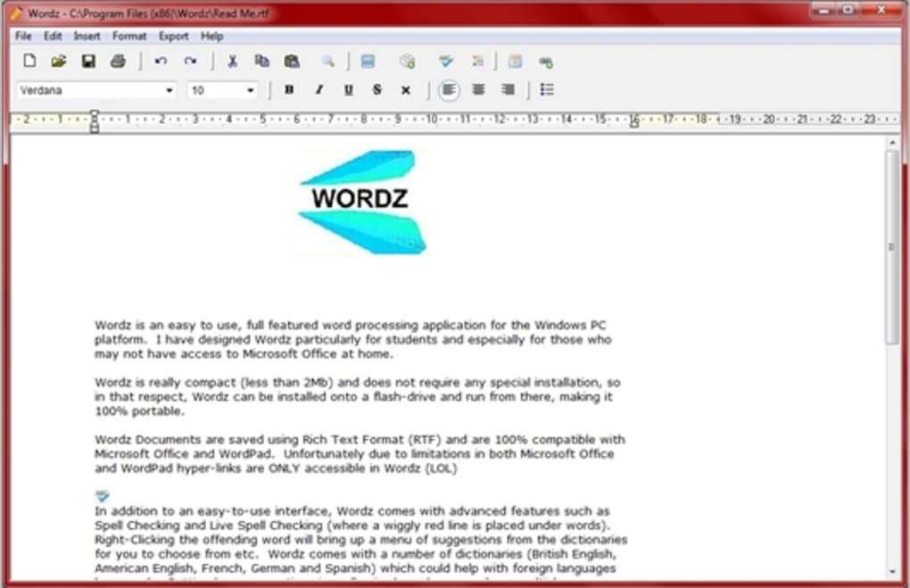Create a new document
The width and height of the screenshot is (910, 588).
[x=29, y=62]
